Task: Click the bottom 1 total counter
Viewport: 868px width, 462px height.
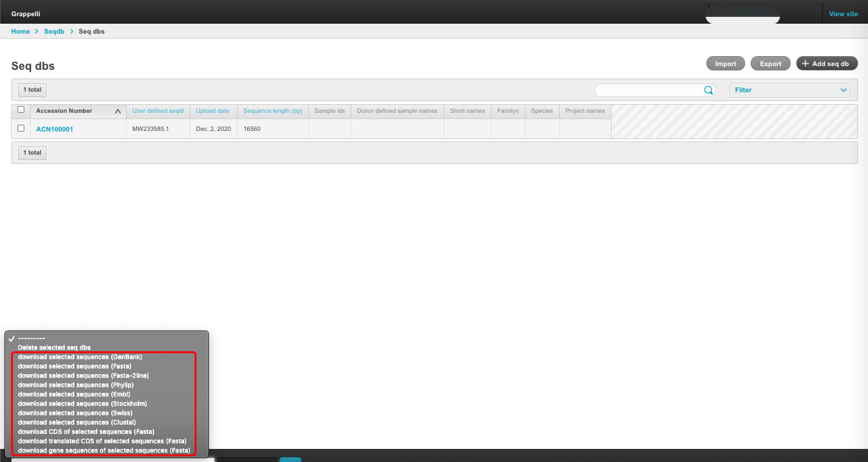Action: point(32,153)
